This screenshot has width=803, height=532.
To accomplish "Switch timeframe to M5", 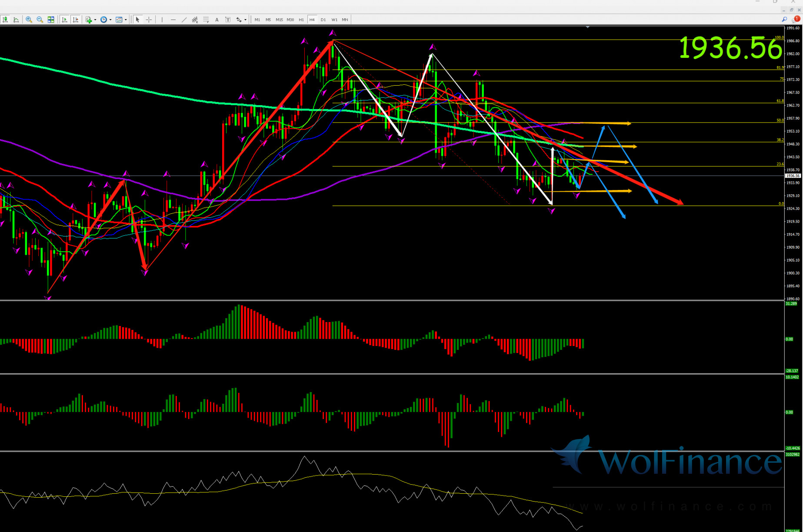I will pyautogui.click(x=268, y=20).
